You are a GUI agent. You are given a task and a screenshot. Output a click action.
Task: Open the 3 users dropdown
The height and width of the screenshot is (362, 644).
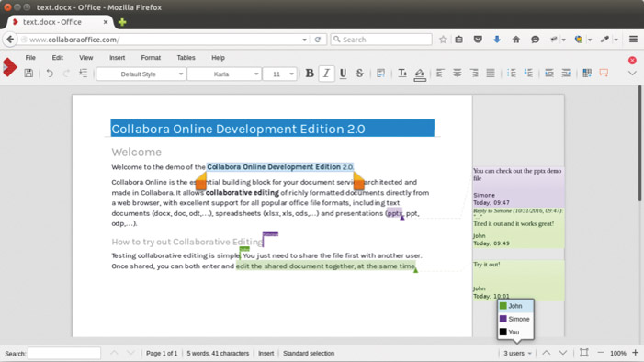[x=517, y=354]
